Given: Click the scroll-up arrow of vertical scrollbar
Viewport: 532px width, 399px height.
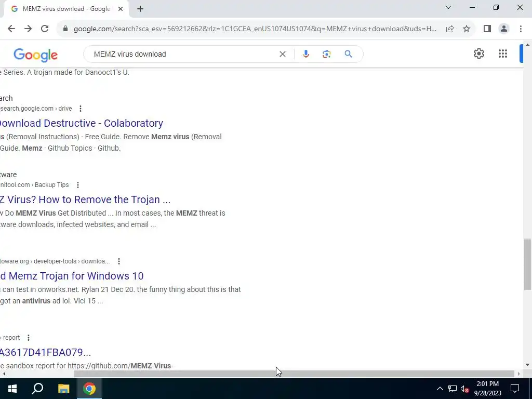Looking at the screenshot, I should click(x=527, y=45).
